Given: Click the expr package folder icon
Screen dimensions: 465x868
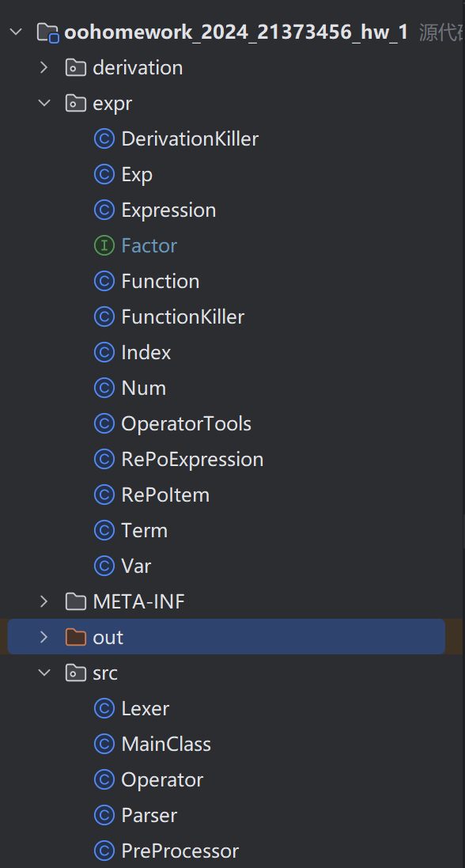Looking at the screenshot, I should click(x=76, y=104).
